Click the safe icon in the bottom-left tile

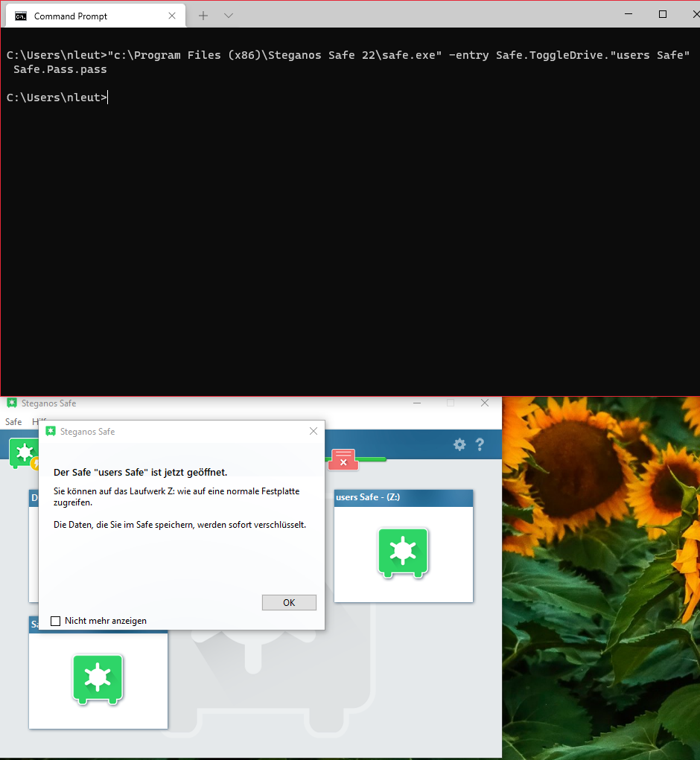tap(98, 679)
